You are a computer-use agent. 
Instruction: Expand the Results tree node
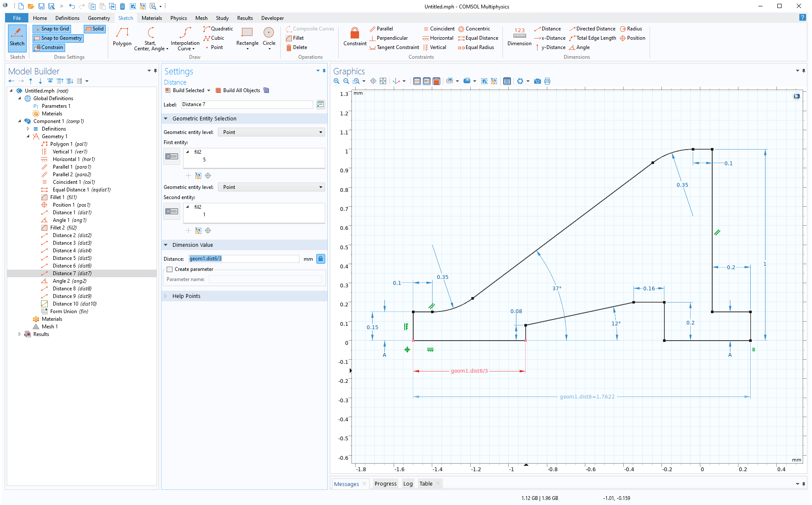[19, 334]
